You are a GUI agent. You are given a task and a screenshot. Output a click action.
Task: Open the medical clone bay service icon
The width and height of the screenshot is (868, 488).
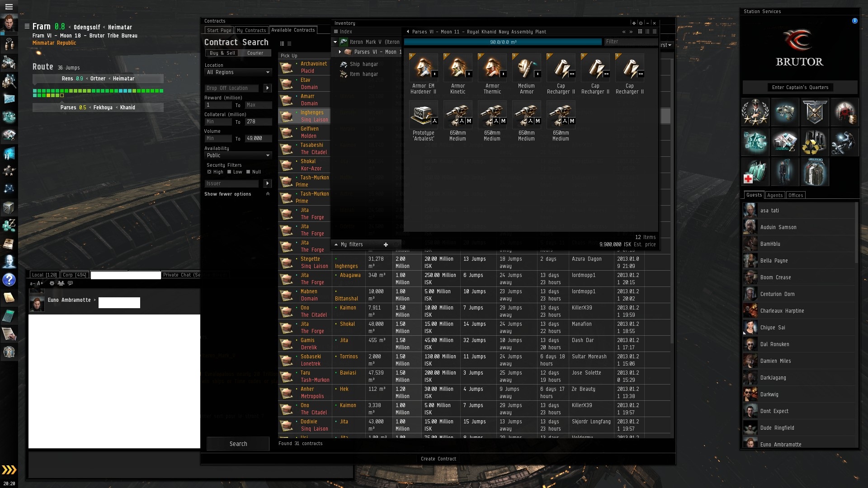755,172
